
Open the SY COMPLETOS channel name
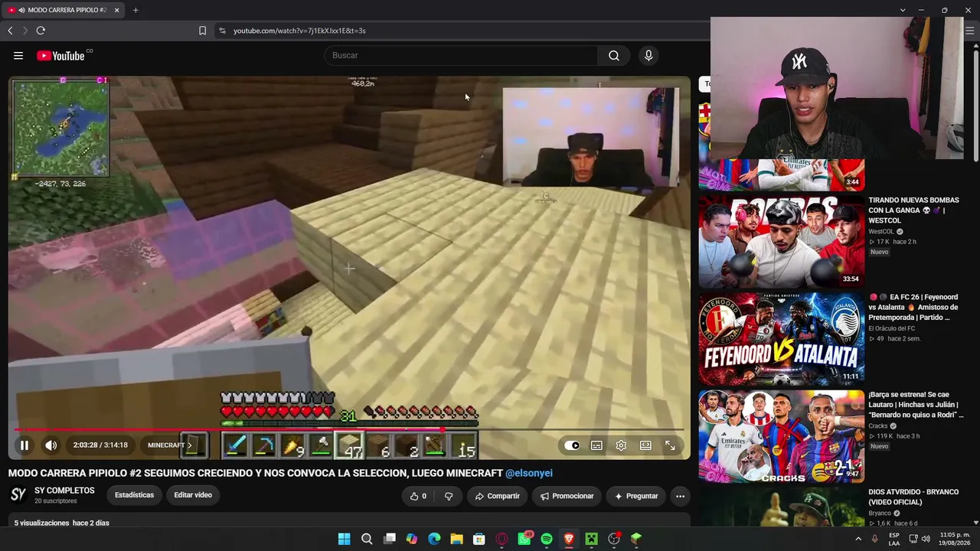click(64, 491)
